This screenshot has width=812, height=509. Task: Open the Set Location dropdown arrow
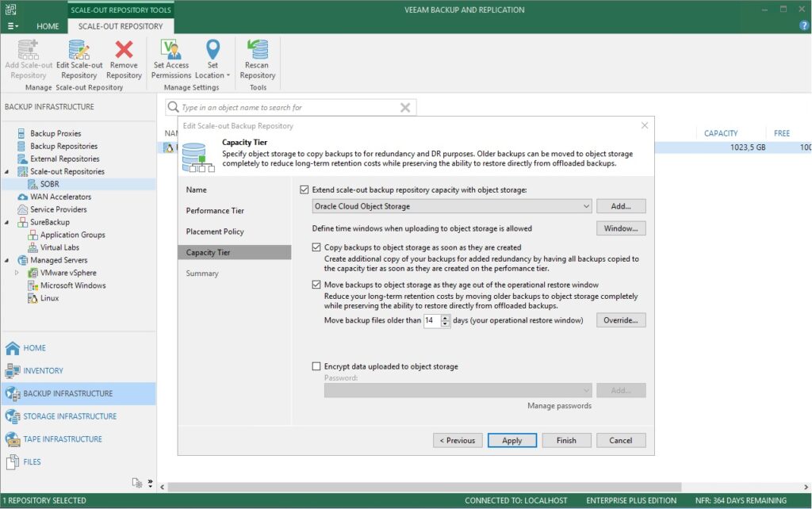tap(228, 75)
